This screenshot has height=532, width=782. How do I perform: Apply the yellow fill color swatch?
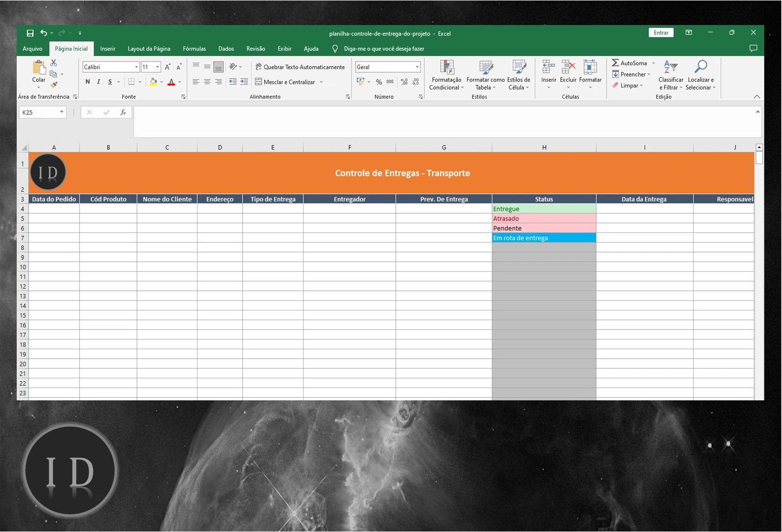(x=153, y=82)
